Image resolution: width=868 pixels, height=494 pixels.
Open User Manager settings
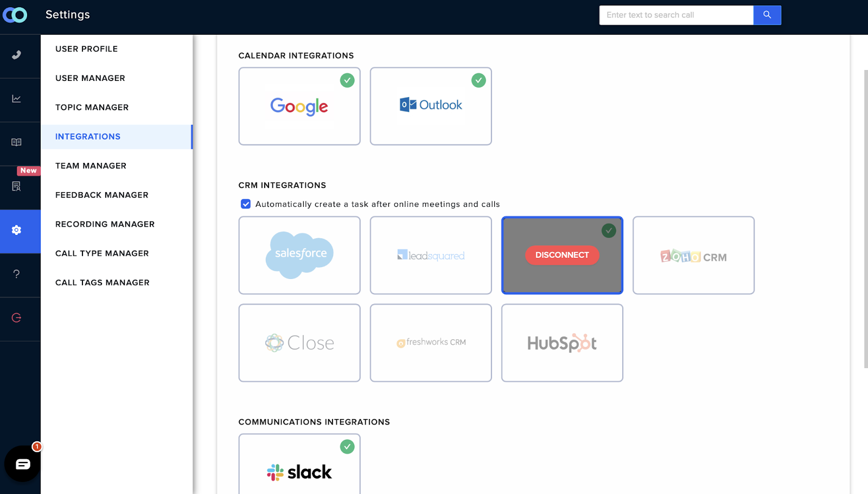[x=90, y=78]
